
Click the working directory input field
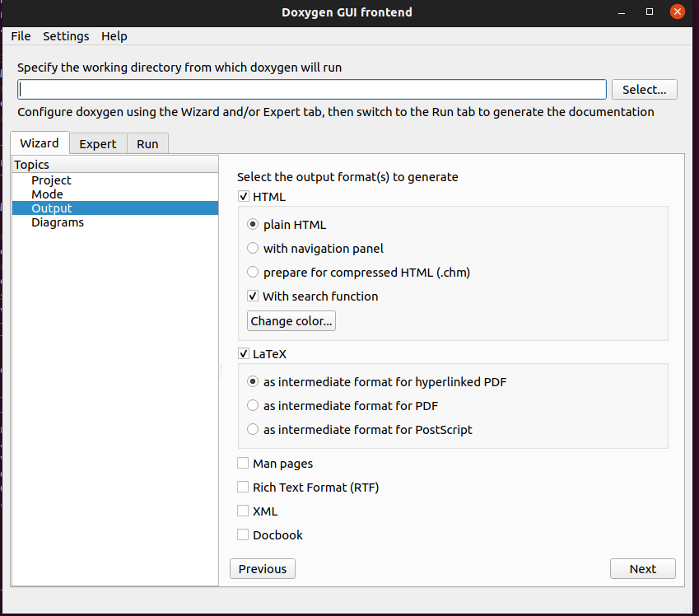pyautogui.click(x=311, y=90)
